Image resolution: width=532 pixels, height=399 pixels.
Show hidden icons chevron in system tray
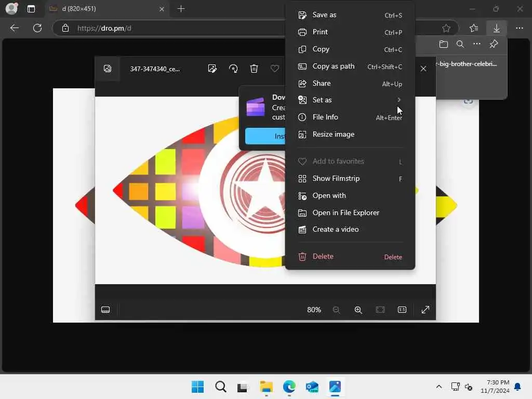[x=438, y=387]
